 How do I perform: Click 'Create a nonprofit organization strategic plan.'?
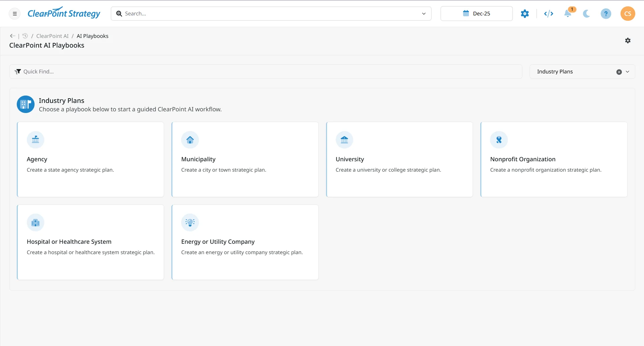(x=546, y=170)
